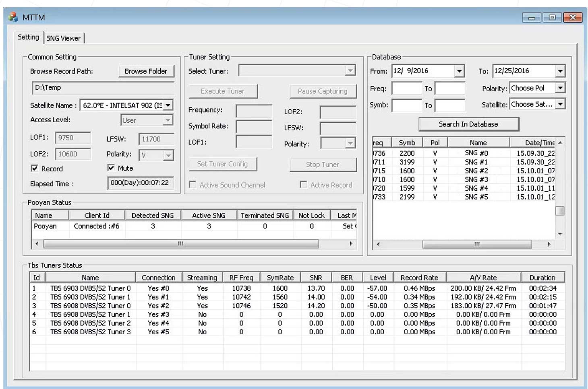Click the Elapsed Time field
Screen dimensions: 588x389
point(141,183)
